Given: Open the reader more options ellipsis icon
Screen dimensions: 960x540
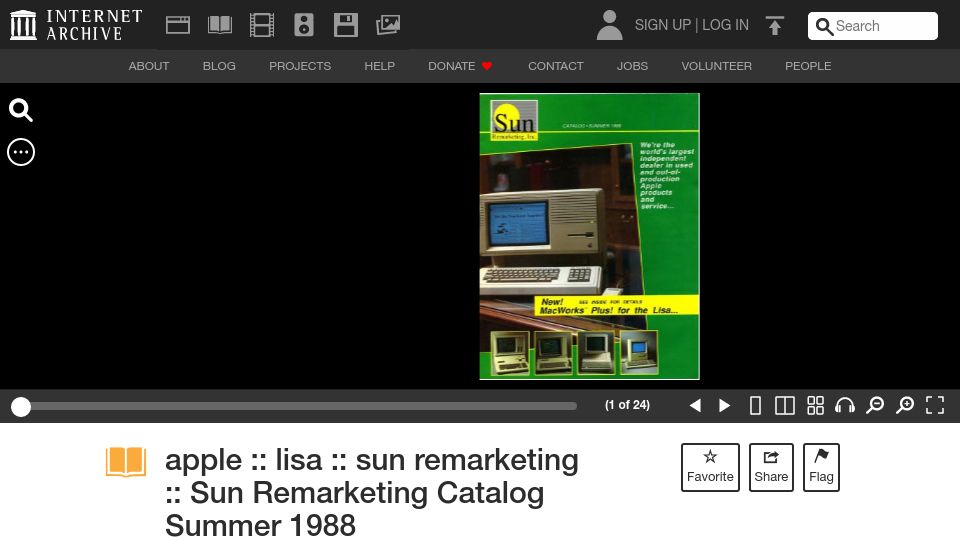Looking at the screenshot, I should click(x=21, y=152).
